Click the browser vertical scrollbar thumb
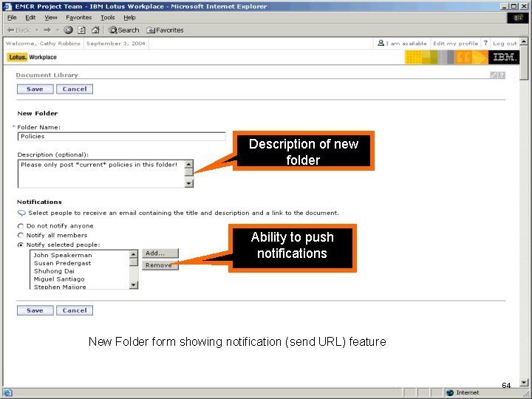Screen dimensions: 532x399 (x=524, y=63)
